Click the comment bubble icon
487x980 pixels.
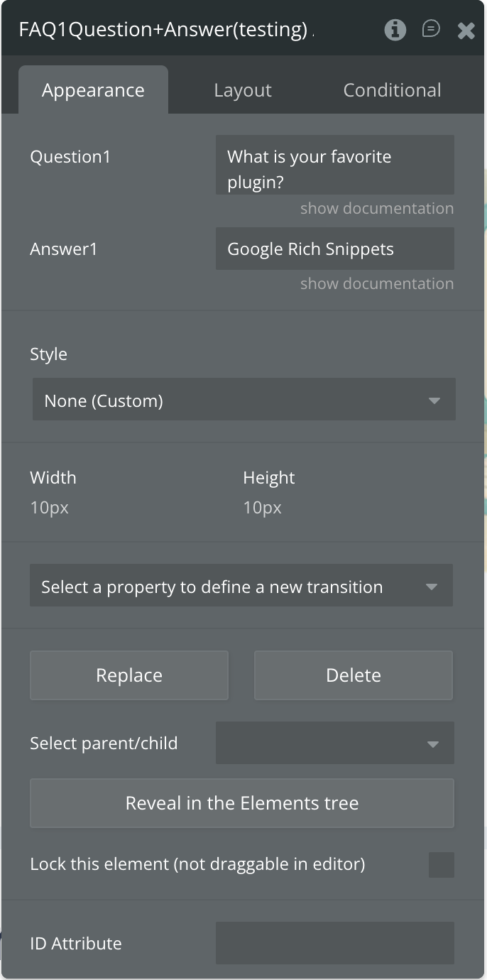(430, 29)
